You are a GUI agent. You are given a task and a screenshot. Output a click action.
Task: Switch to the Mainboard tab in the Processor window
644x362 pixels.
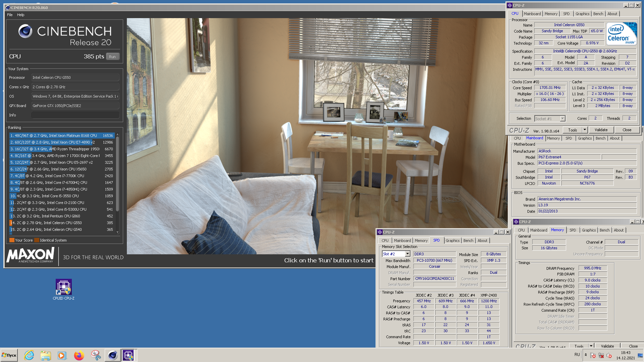(x=532, y=14)
